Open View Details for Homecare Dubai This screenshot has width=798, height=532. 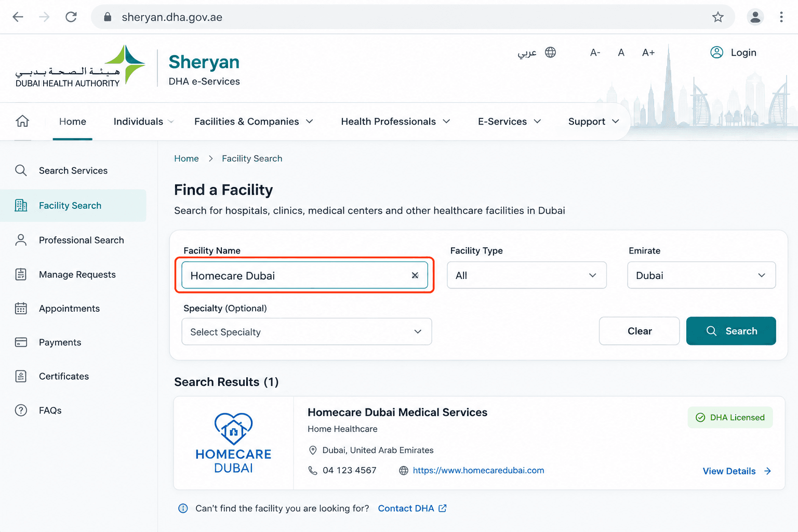[x=737, y=471]
